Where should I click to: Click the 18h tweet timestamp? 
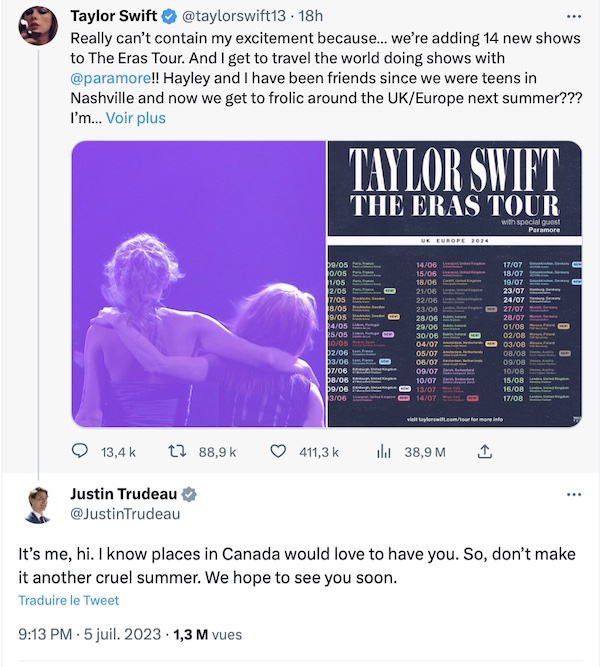coord(311,16)
